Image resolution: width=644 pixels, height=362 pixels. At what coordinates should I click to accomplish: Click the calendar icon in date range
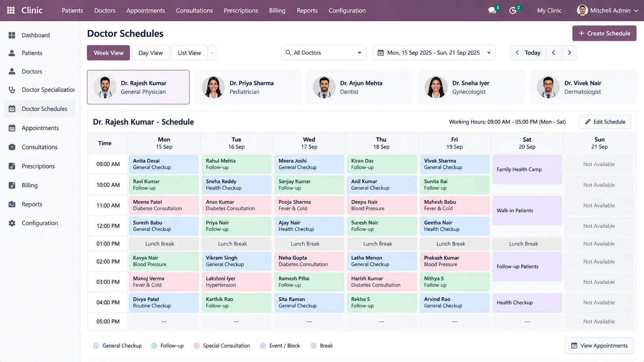(x=381, y=53)
